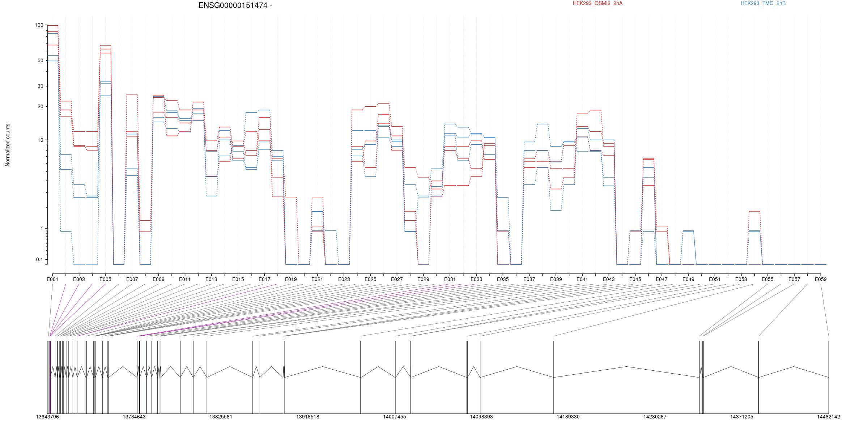Click exon label E043

pyautogui.click(x=609, y=279)
